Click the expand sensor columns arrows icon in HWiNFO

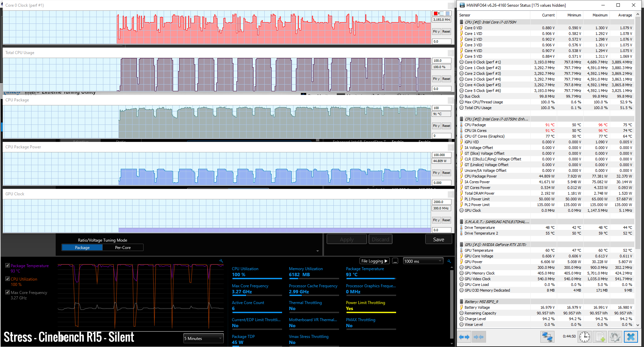(x=464, y=337)
